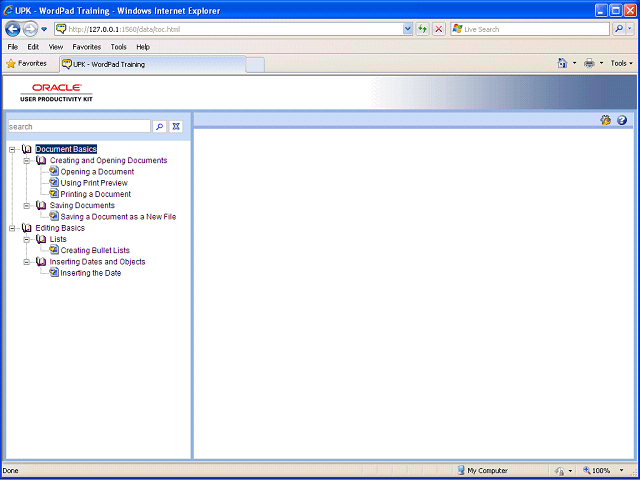Open the Tools dropdown in command bar
640x480 pixels.
[x=621, y=63]
